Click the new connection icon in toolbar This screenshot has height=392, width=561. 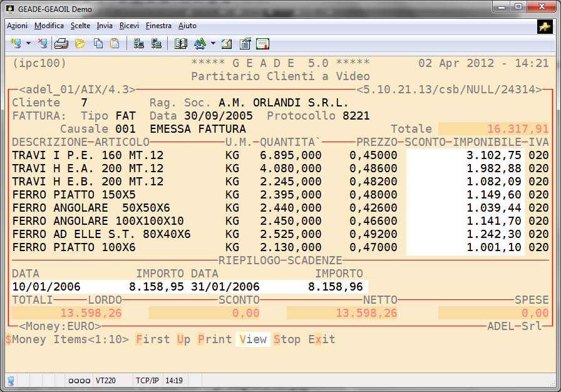tap(16, 44)
